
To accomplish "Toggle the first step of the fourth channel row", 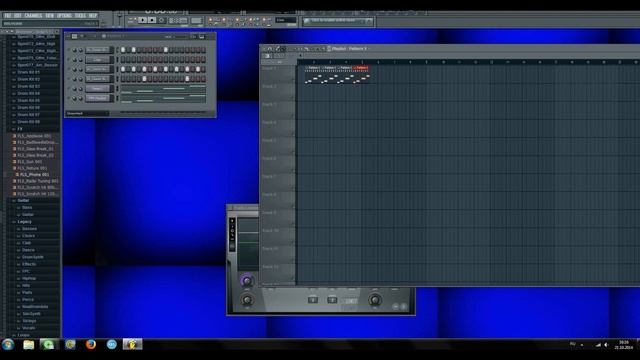I will tap(123, 79).
